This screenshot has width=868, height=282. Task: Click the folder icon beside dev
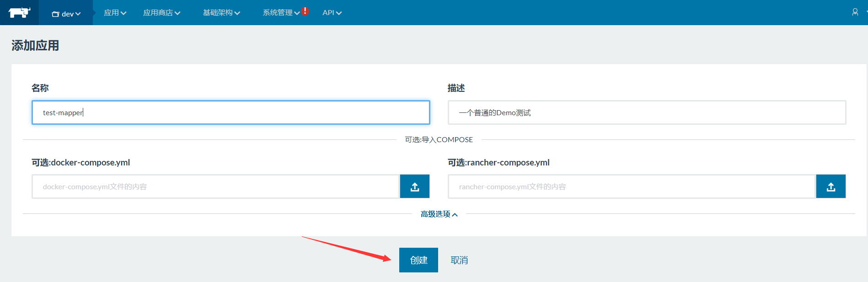55,14
